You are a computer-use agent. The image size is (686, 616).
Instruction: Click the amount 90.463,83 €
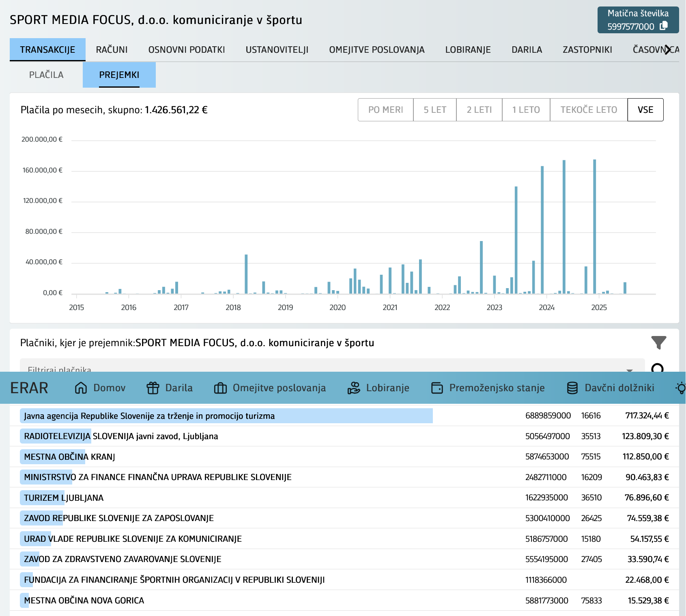click(647, 477)
